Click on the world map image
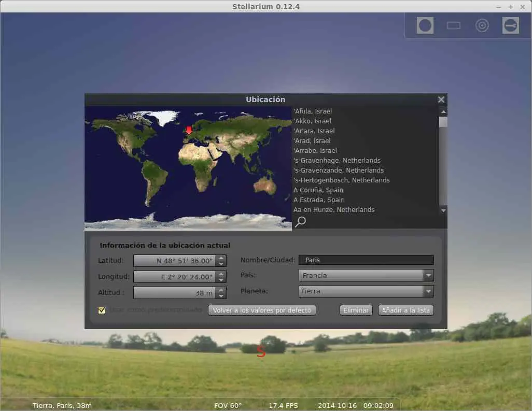 [188, 168]
